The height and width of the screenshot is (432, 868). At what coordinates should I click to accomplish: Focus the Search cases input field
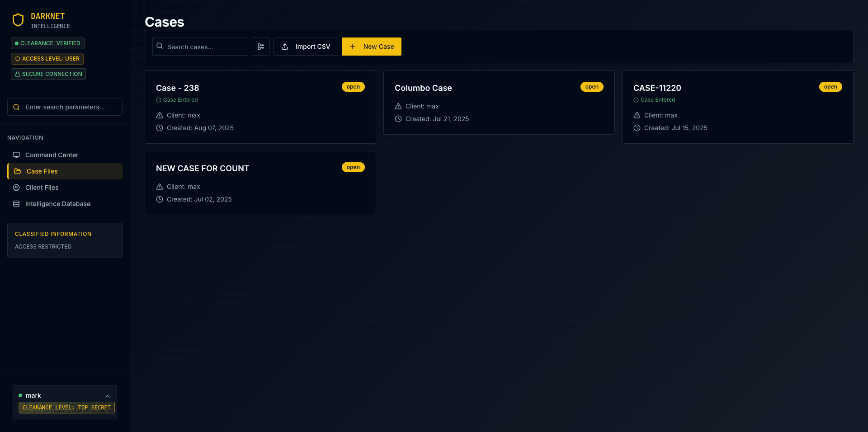pyautogui.click(x=200, y=47)
